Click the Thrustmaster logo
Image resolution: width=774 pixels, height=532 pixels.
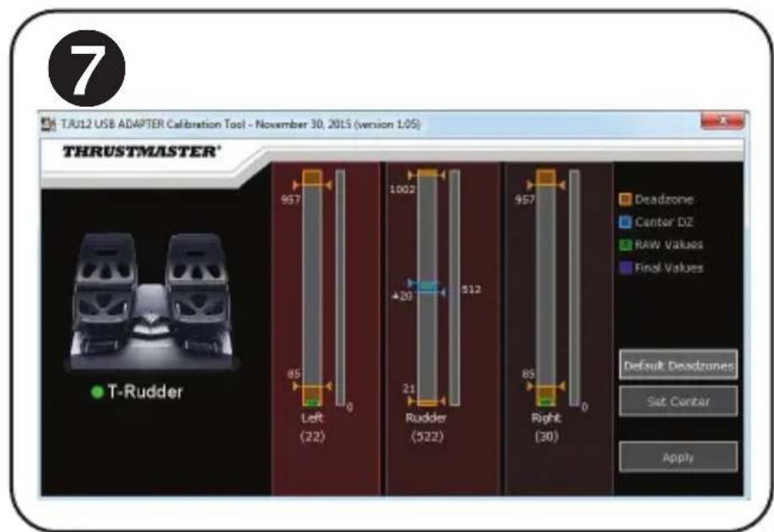click(141, 152)
